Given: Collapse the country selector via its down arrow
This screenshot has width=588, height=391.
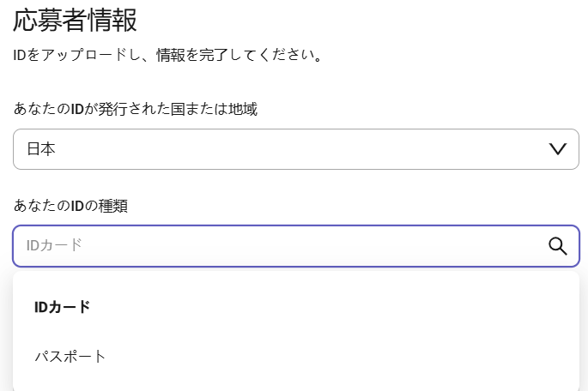Looking at the screenshot, I should pos(558,149).
